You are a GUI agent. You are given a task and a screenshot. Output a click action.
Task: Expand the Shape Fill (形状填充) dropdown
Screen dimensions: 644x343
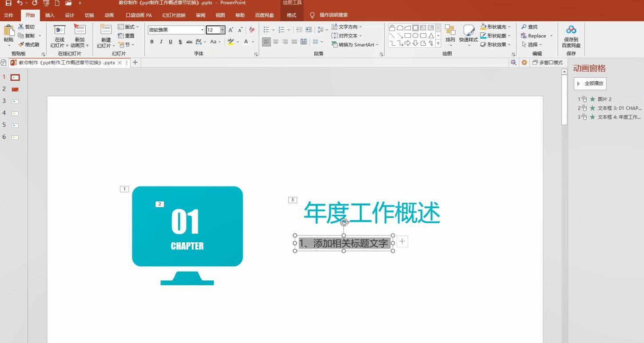509,27
